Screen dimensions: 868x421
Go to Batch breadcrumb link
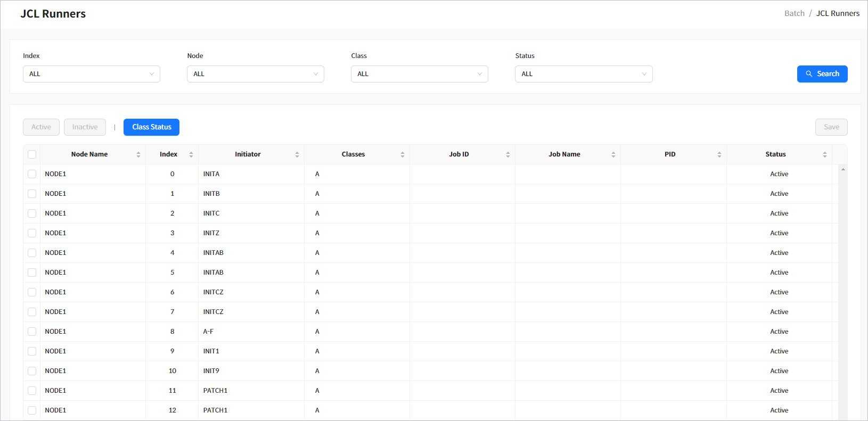click(794, 13)
